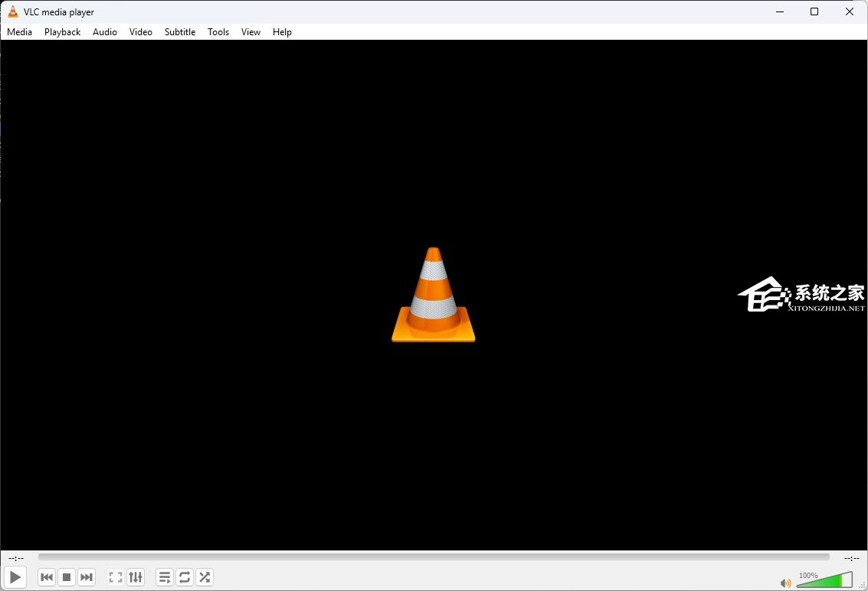Click elapsed time label at left
868x591 pixels.
pyautogui.click(x=16, y=558)
